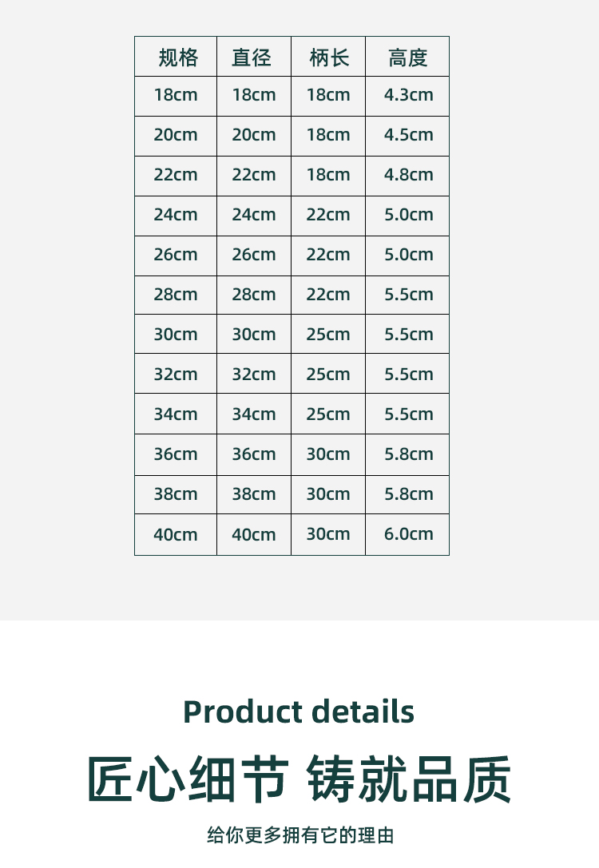Select 40cm in the 规格 column
Image resolution: width=599 pixels, height=868 pixels.
point(176,534)
